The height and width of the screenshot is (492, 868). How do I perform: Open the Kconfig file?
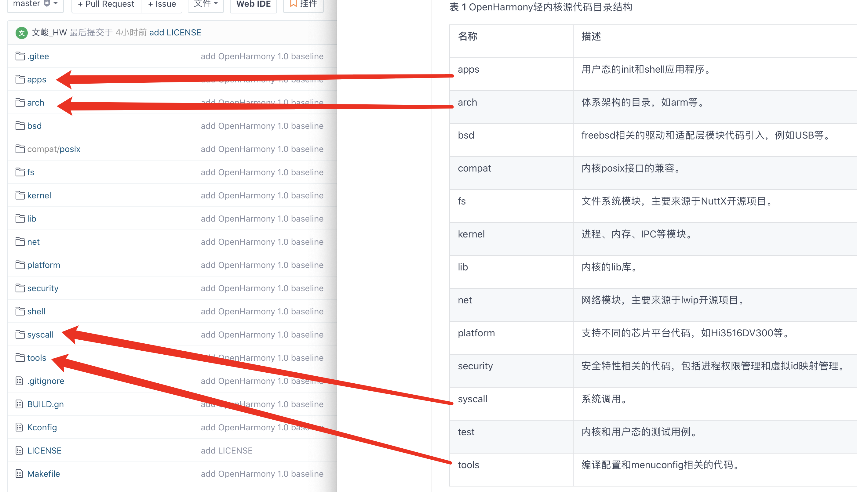tap(42, 428)
